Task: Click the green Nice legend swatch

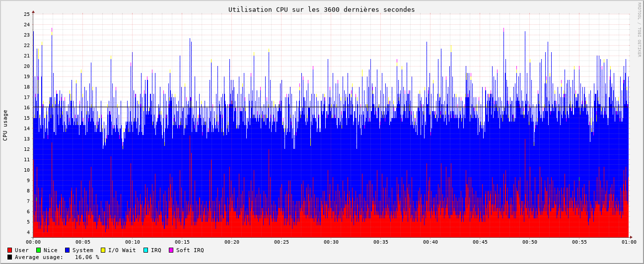Action: point(38,250)
